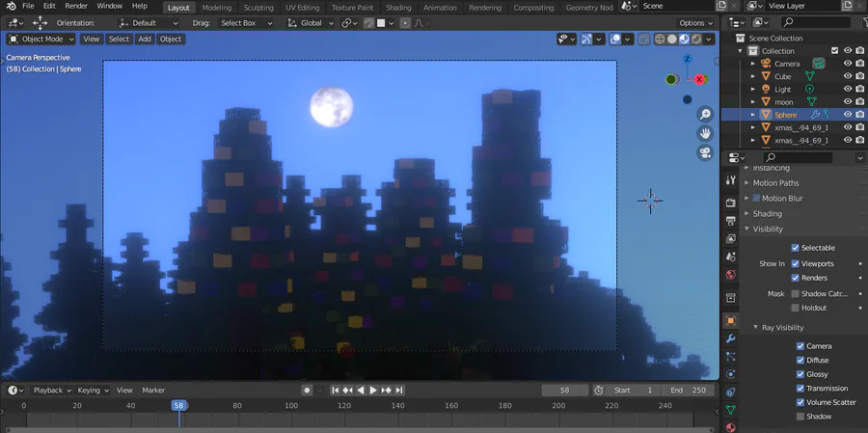
Task: Click the X axis on navigation gizmo
Action: [x=700, y=79]
